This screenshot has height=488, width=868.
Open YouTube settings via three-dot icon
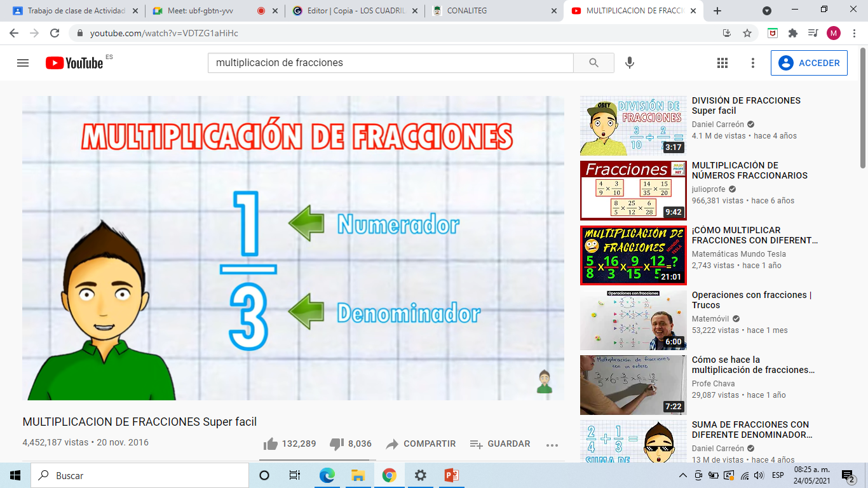click(752, 62)
